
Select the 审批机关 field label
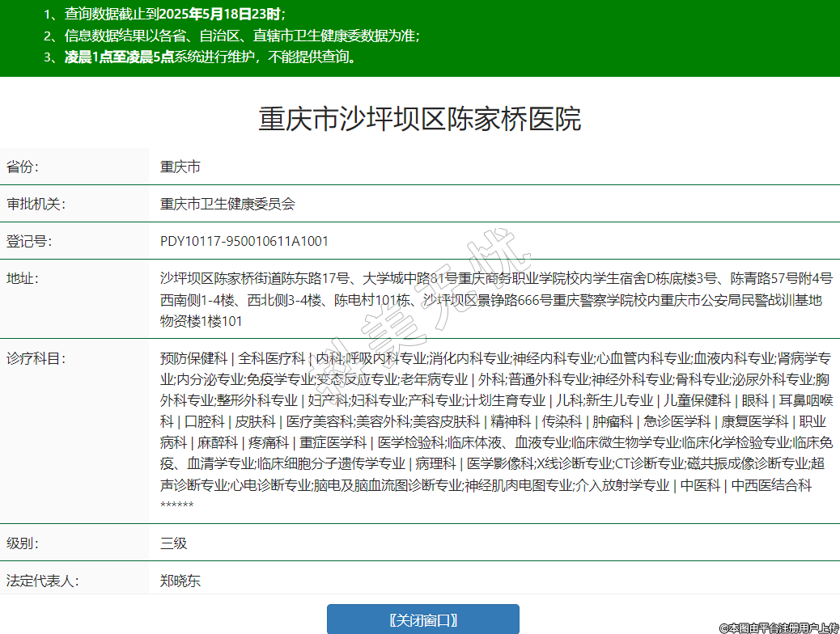[x=36, y=204]
